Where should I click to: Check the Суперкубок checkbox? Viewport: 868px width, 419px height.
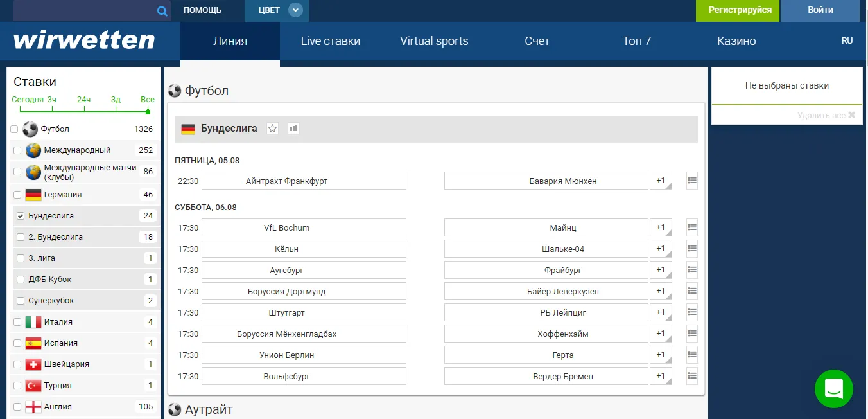(x=21, y=301)
